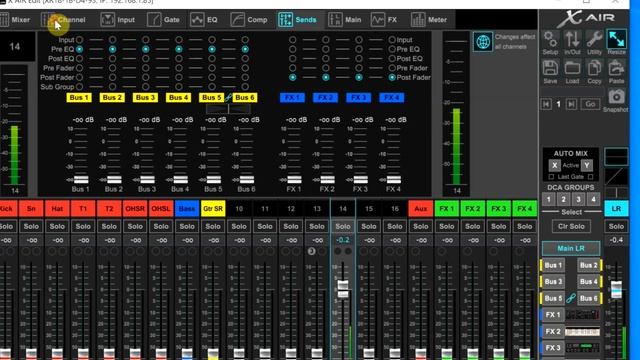The width and height of the screenshot is (640, 360).
Task: Select the Aux channel label
Action: 420,209
